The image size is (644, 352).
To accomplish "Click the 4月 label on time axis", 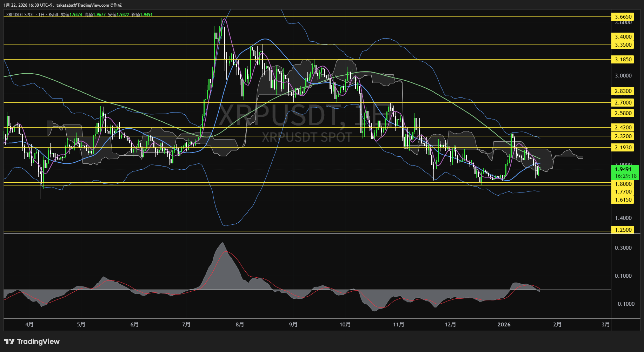I will [x=29, y=324].
